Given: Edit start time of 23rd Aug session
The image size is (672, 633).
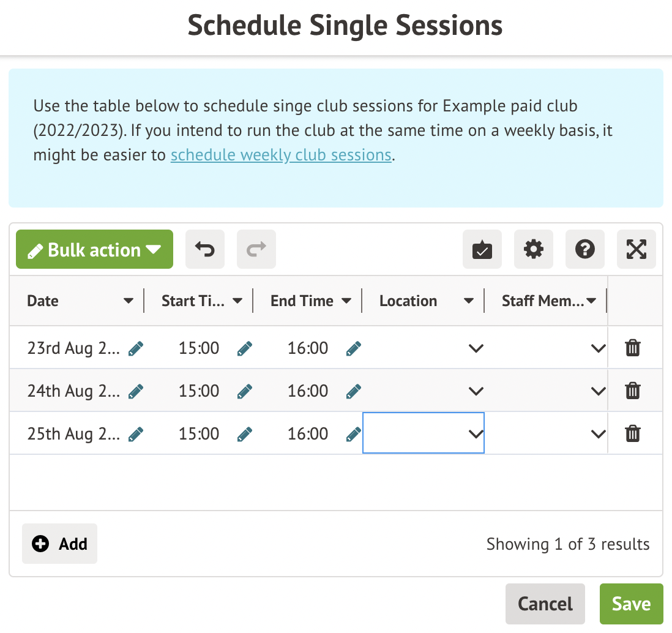Looking at the screenshot, I should pyautogui.click(x=245, y=348).
